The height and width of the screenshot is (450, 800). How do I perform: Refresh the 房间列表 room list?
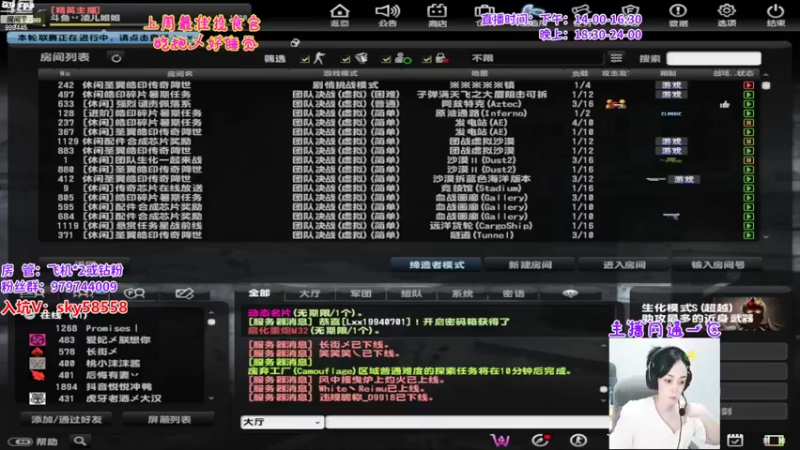click(x=116, y=58)
